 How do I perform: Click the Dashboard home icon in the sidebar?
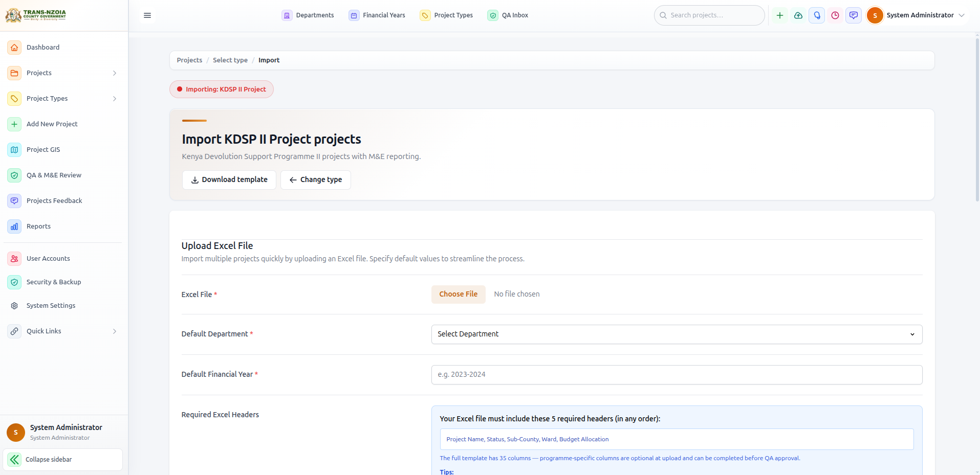[14, 48]
